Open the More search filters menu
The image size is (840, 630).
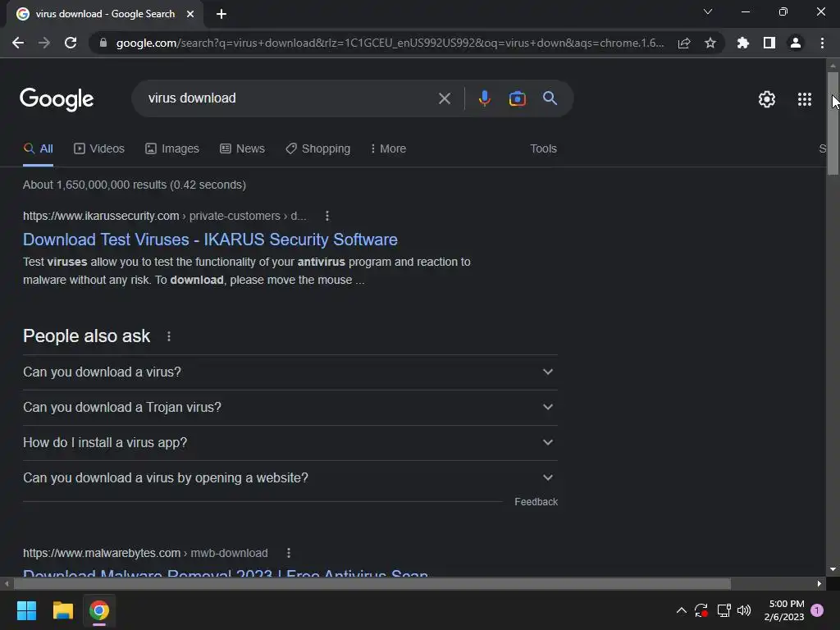[x=388, y=149]
